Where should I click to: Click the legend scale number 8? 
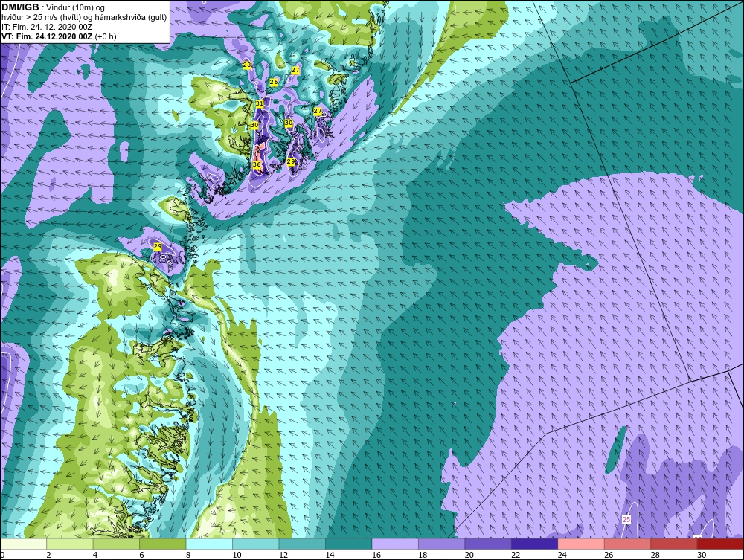[x=188, y=555]
